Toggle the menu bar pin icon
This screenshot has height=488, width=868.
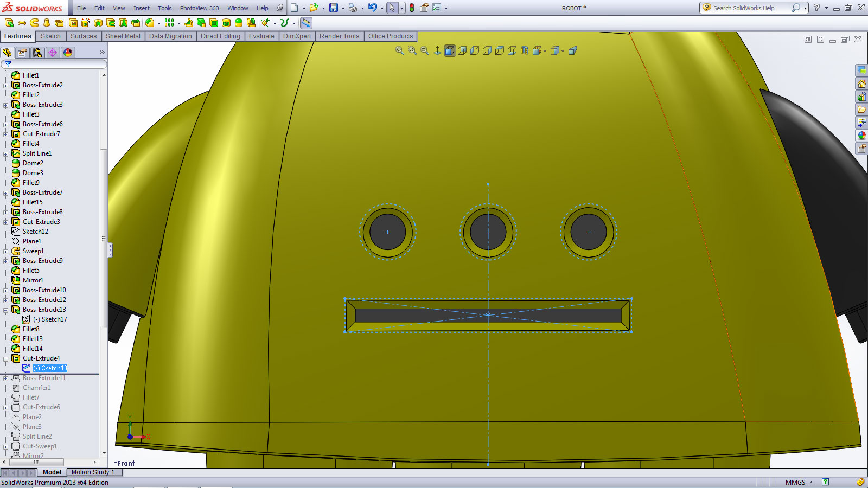tap(280, 8)
